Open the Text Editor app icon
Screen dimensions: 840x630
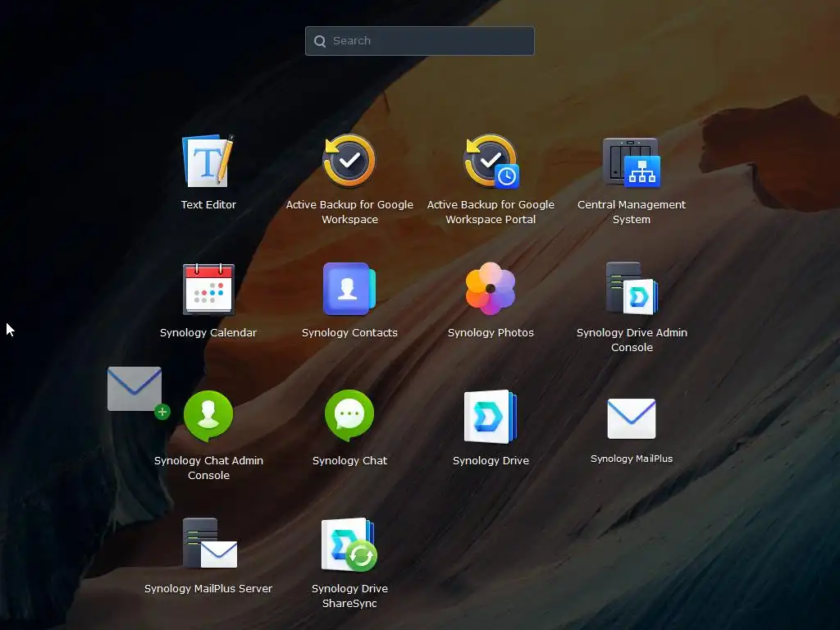[208, 161]
